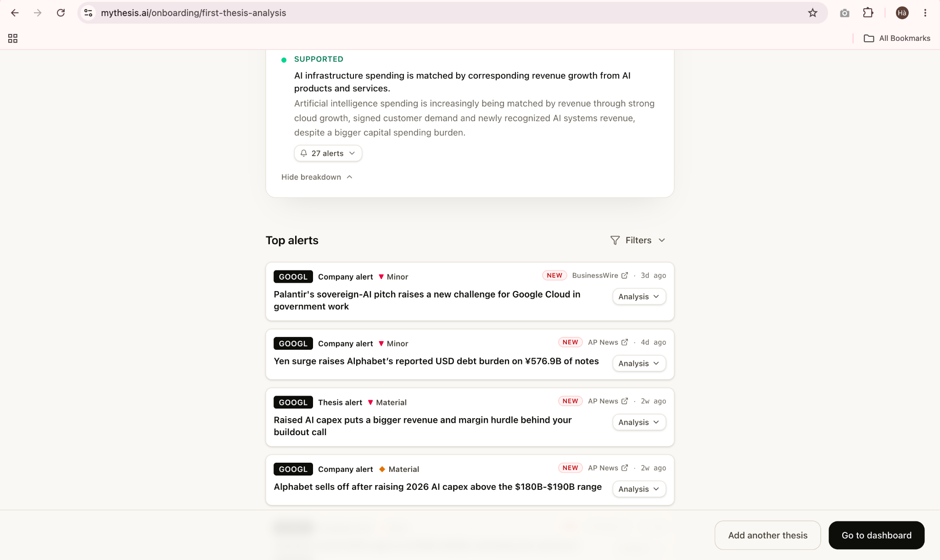Reload the current page

61,13
